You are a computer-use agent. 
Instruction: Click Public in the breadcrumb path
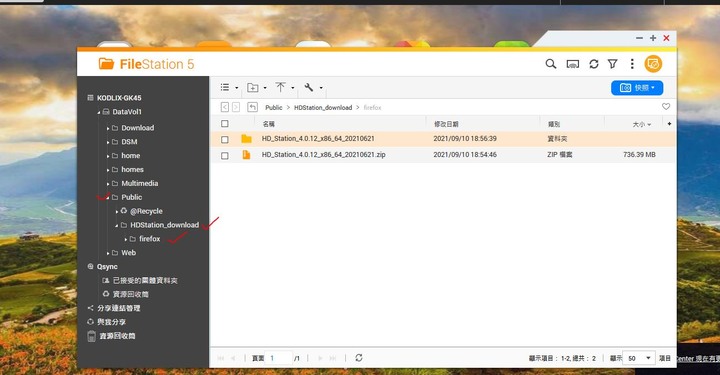274,107
